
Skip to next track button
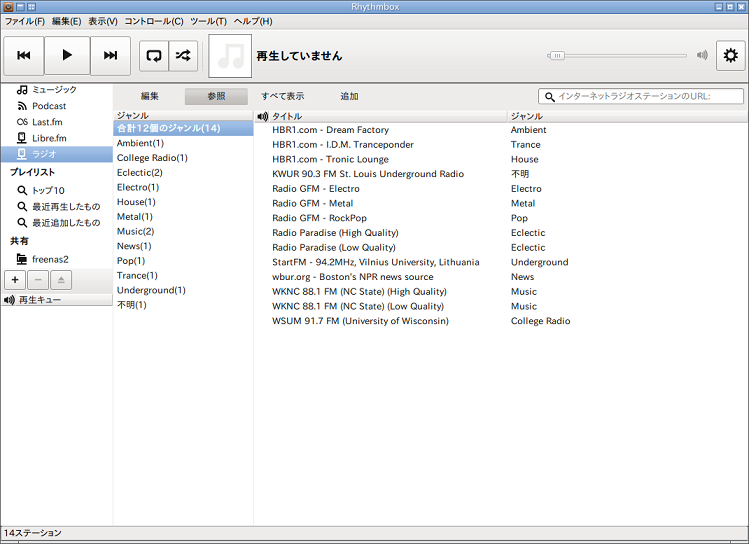click(x=110, y=55)
